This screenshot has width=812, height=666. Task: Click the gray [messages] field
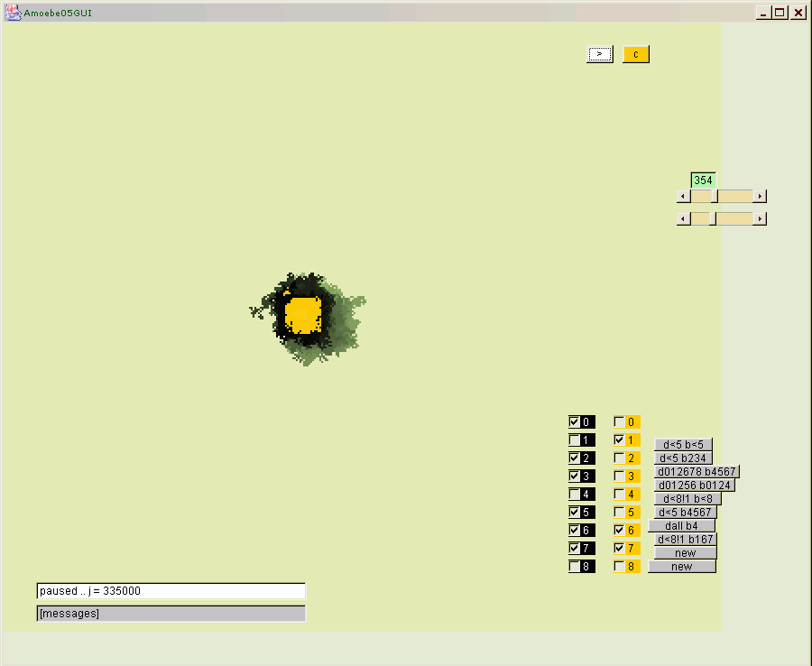point(171,613)
